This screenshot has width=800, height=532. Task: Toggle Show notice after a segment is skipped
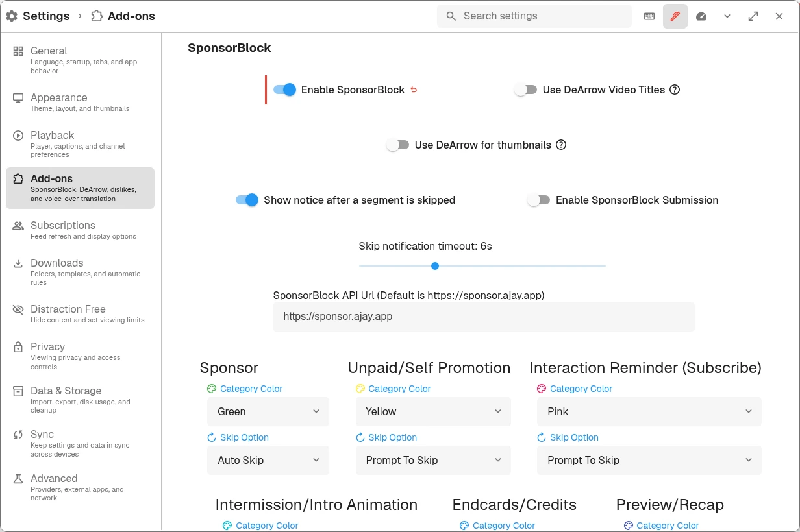[247, 200]
